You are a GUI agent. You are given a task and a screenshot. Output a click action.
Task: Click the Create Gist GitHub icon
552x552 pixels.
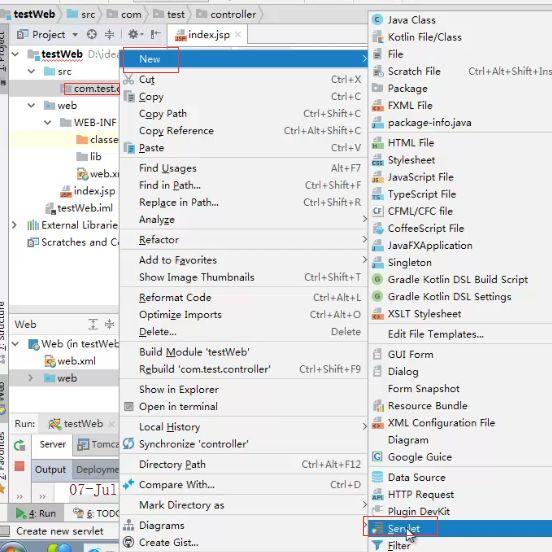point(129,542)
